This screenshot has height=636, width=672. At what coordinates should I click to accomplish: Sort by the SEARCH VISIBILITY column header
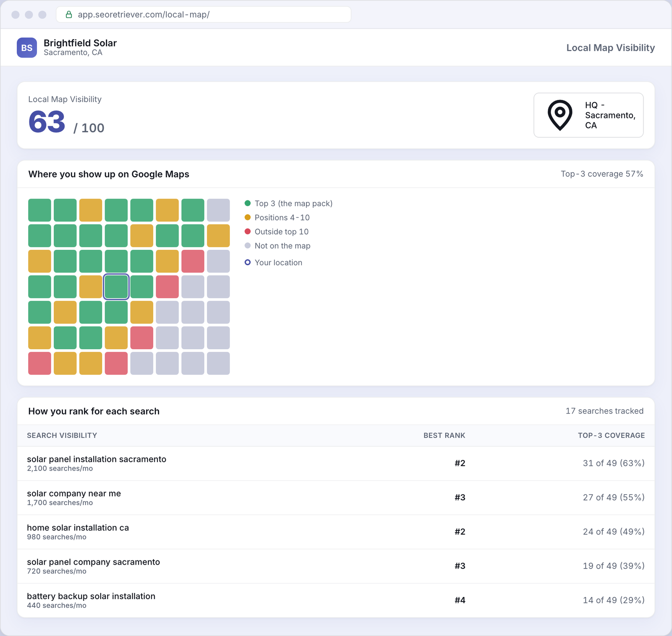tap(62, 435)
